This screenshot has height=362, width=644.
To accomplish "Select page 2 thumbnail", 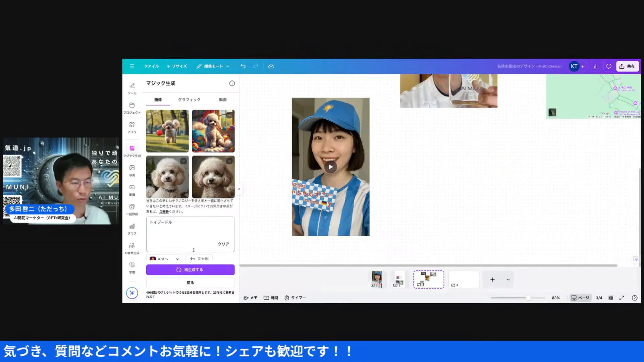I will click(x=399, y=280).
